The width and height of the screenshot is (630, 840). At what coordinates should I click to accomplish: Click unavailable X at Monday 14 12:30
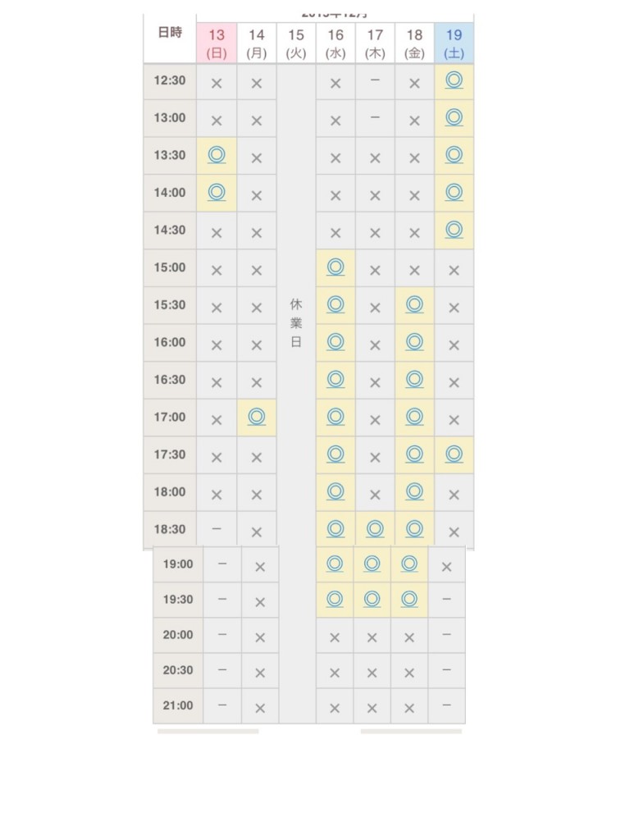coord(257,84)
